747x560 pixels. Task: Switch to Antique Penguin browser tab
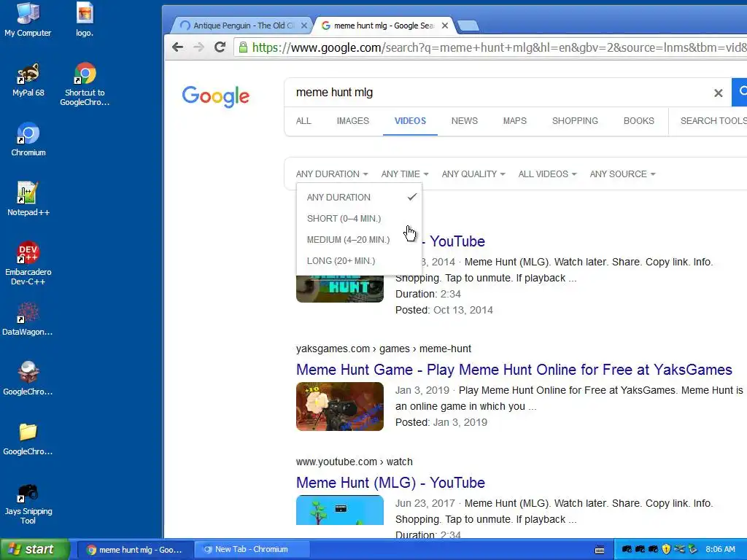[241, 26]
